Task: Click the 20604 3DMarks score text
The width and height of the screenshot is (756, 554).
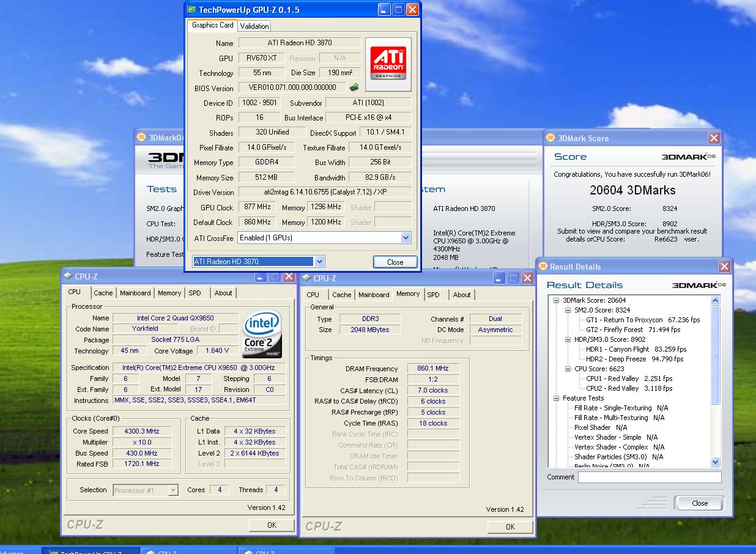Action: [632, 190]
